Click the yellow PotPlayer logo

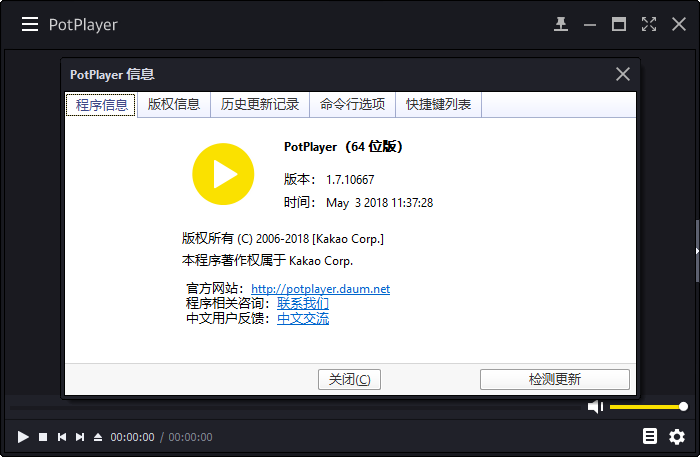click(223, 174)
